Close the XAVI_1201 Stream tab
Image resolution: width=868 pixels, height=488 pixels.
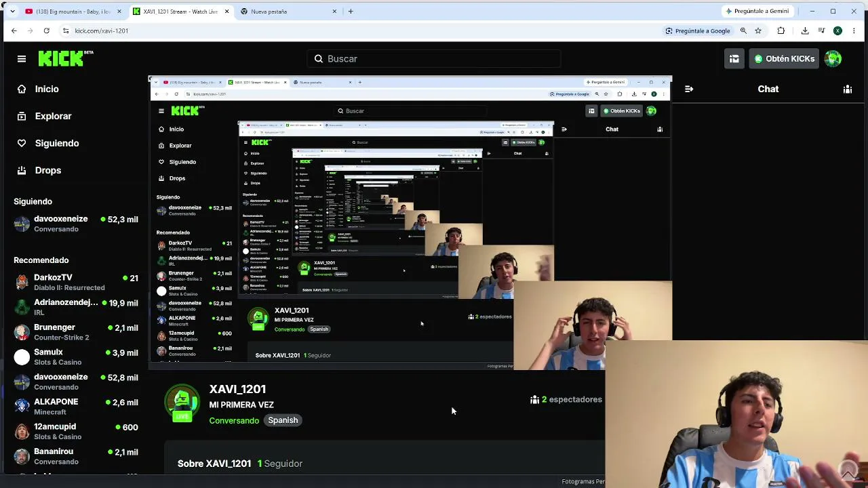(x=226, y=12)
